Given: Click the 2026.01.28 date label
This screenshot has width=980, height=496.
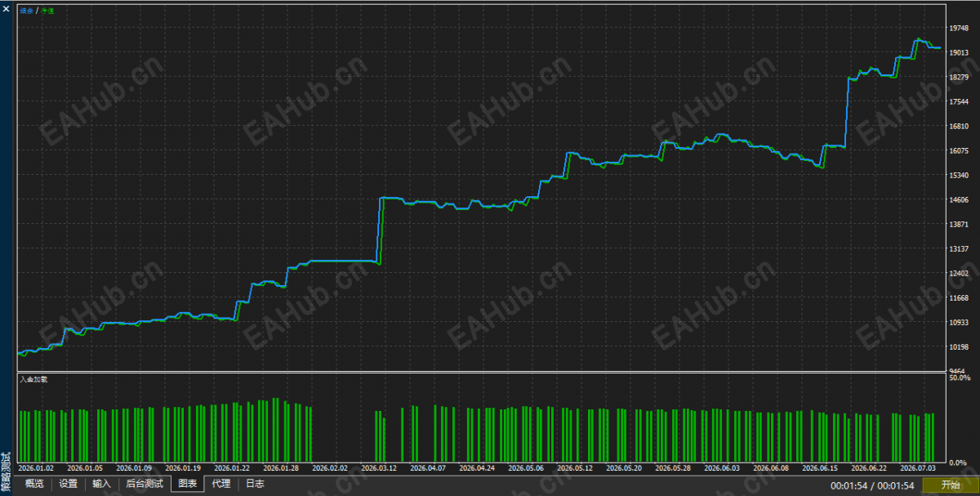Looking at the screenshot, I should click(281, 468).
